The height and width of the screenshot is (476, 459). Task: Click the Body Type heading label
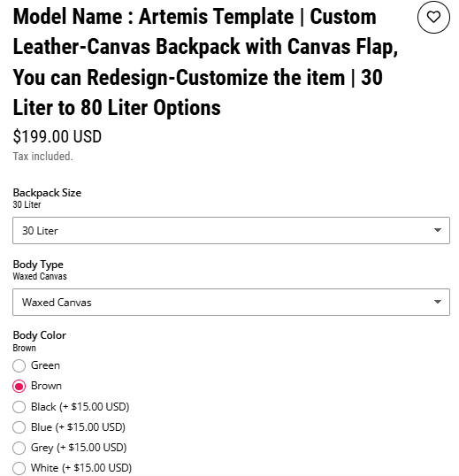click(38, 265)
